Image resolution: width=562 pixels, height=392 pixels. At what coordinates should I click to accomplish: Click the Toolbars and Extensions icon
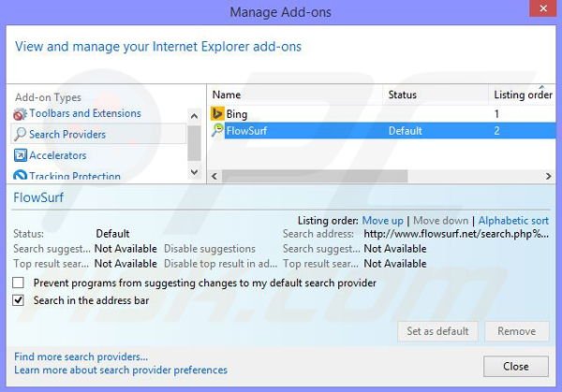pyautogui.click(x=20, y=114)
